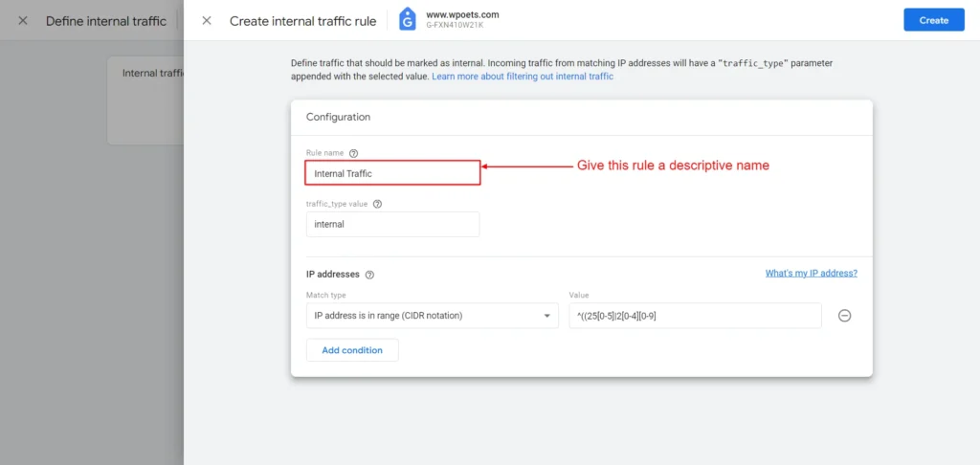
Task: Follow Learn more about filtering internal traffic
Action: click(523, 77)
